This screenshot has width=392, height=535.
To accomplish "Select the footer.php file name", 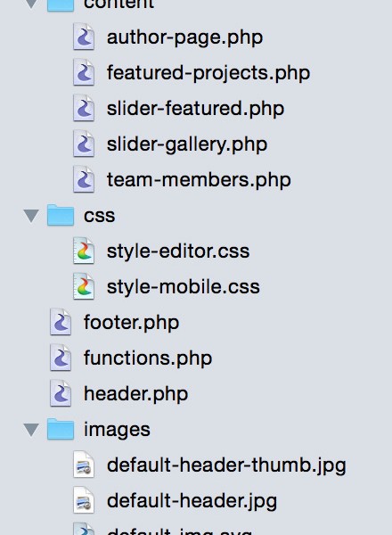I will pyautogui.click(x=132, y=323).
